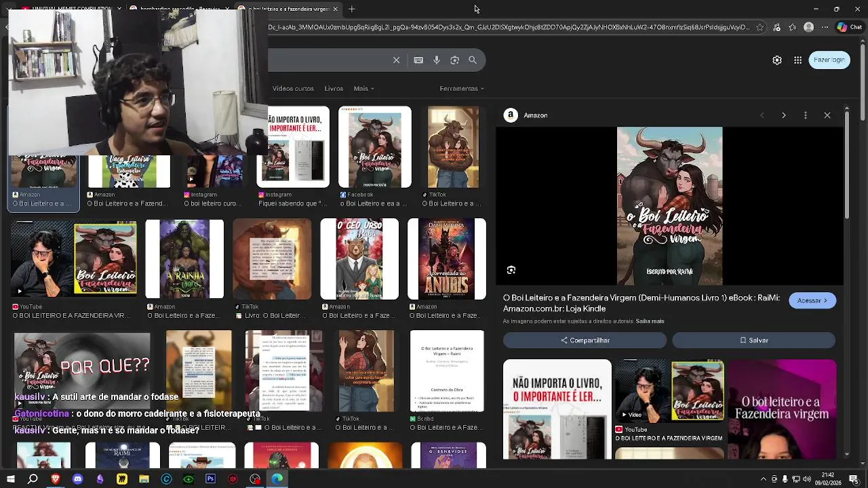This screenshot has height=488, width=868.
Task: Open Windows taskbar search
Action: point(33,479)
